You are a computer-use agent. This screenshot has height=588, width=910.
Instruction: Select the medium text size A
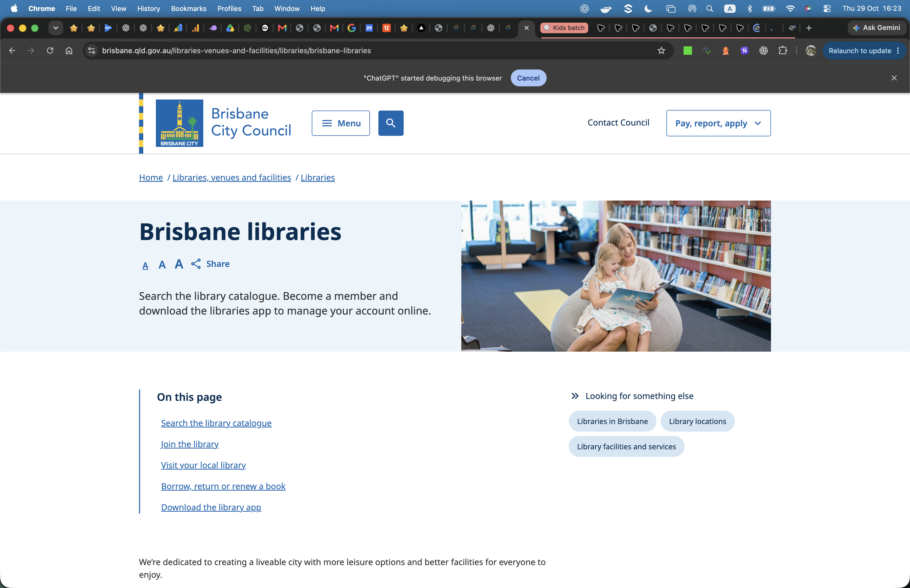pos(162,265)
